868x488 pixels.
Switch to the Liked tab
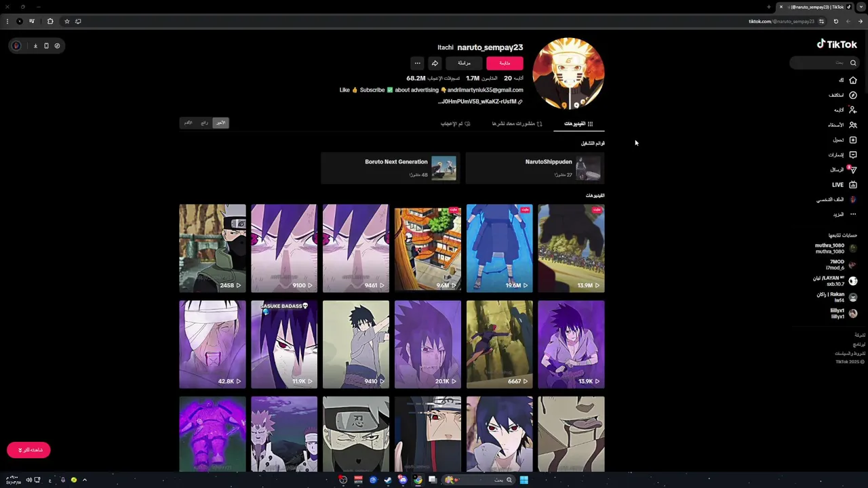(x=456, y=123)
